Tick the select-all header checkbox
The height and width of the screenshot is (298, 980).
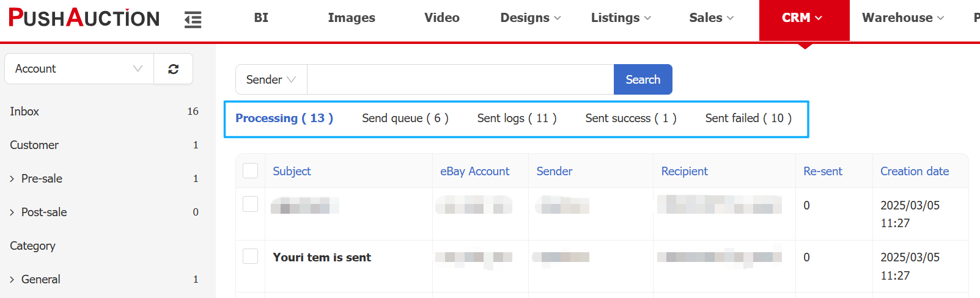pyautogui.click(x=251, y=171)
